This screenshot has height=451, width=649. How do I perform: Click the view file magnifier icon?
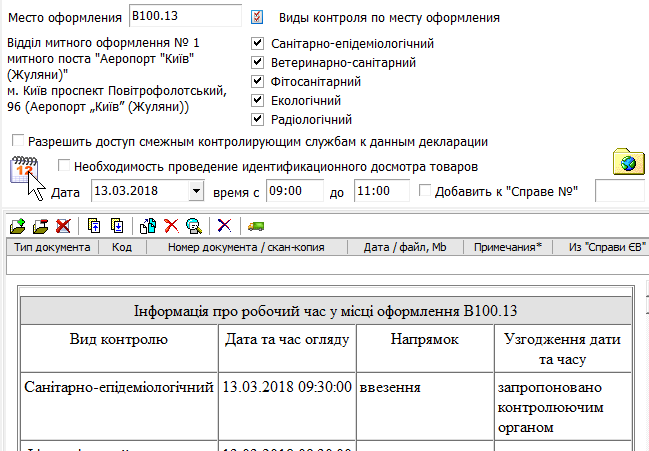tap(193, 226)
